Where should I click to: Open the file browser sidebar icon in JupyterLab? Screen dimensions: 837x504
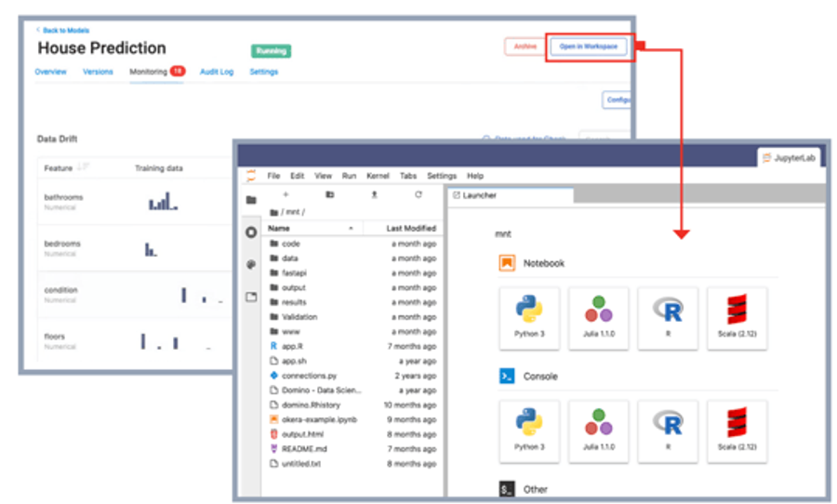251,200
